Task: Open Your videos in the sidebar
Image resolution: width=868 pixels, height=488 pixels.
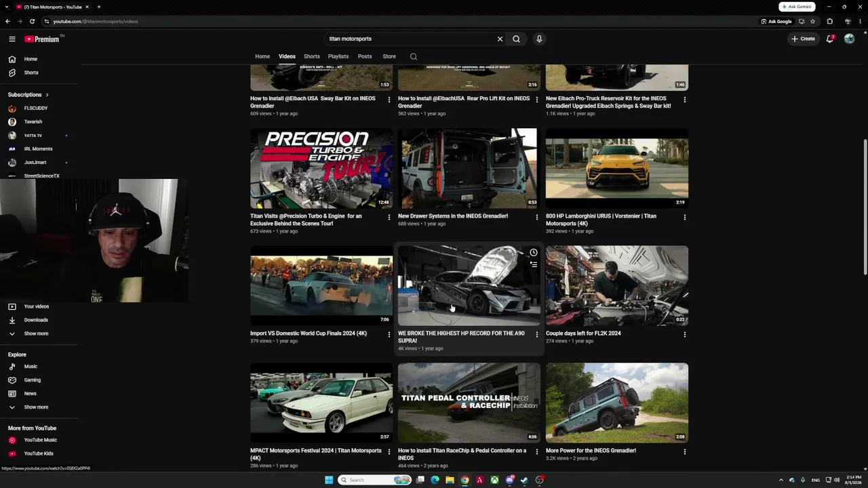Action: [38, 306]
